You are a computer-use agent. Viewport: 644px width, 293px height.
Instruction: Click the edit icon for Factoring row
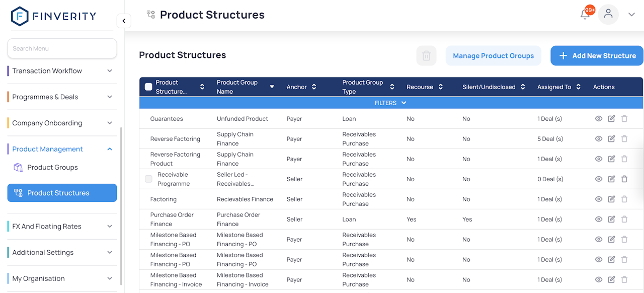[x=611, y=199]
